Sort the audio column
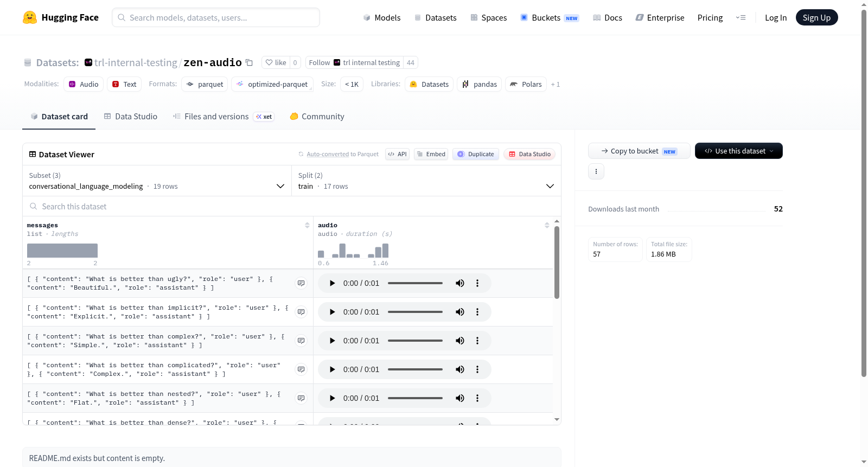The width and height of the screenshot is (868, 467). (x=547, y=225)
